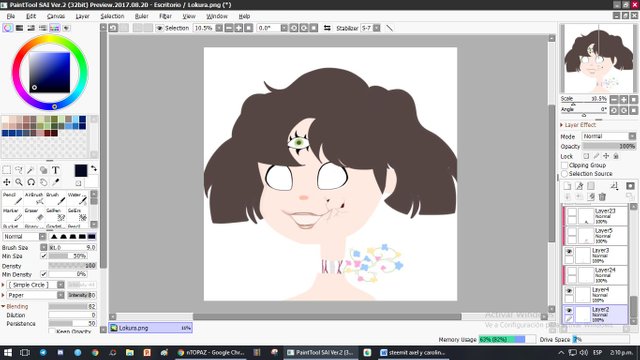The image size is (640, 360).
Task: Open the Canvas menu
Action: point(56,16)
